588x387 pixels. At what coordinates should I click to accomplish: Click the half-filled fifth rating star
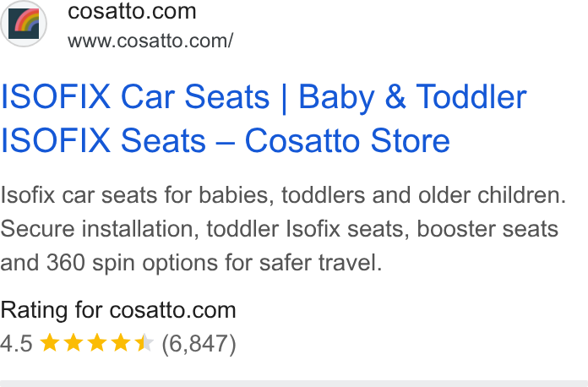(x=144, y=343)
